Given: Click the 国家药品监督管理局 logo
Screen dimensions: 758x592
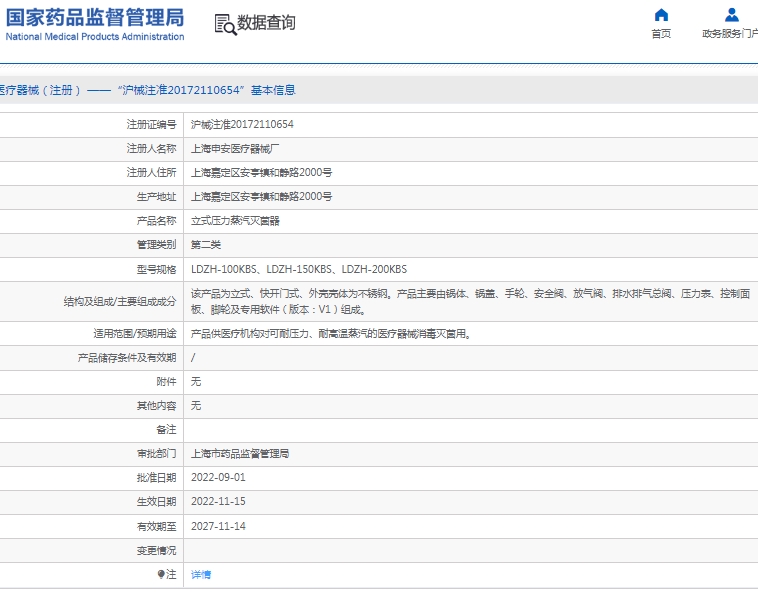Looking at the screenshot, I should [95, 17].
